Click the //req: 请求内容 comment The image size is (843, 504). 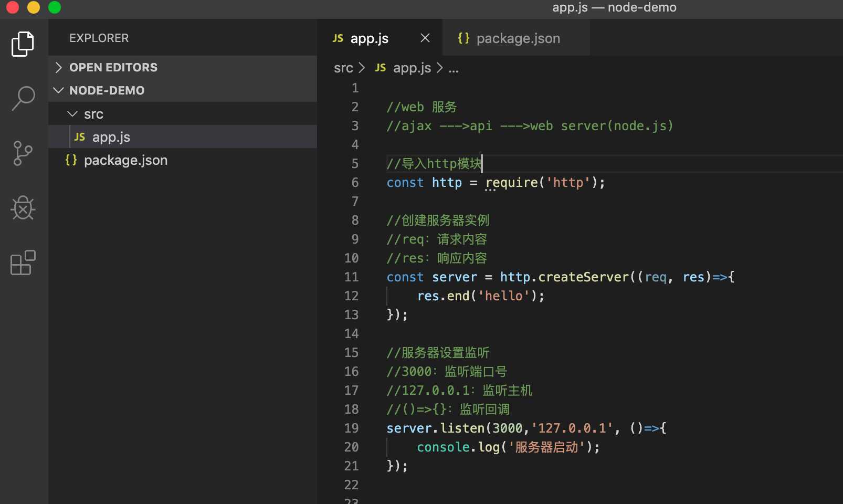437,239
